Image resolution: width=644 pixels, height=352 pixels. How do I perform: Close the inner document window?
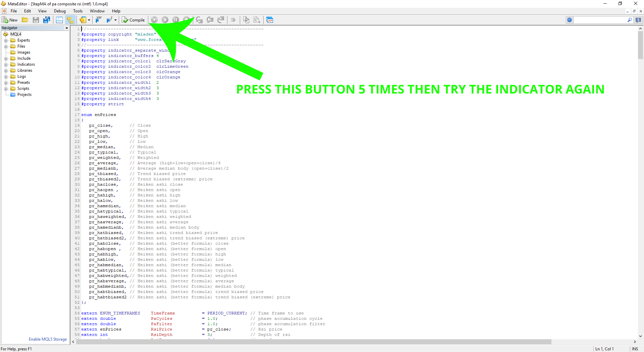(x=641, y=11)
